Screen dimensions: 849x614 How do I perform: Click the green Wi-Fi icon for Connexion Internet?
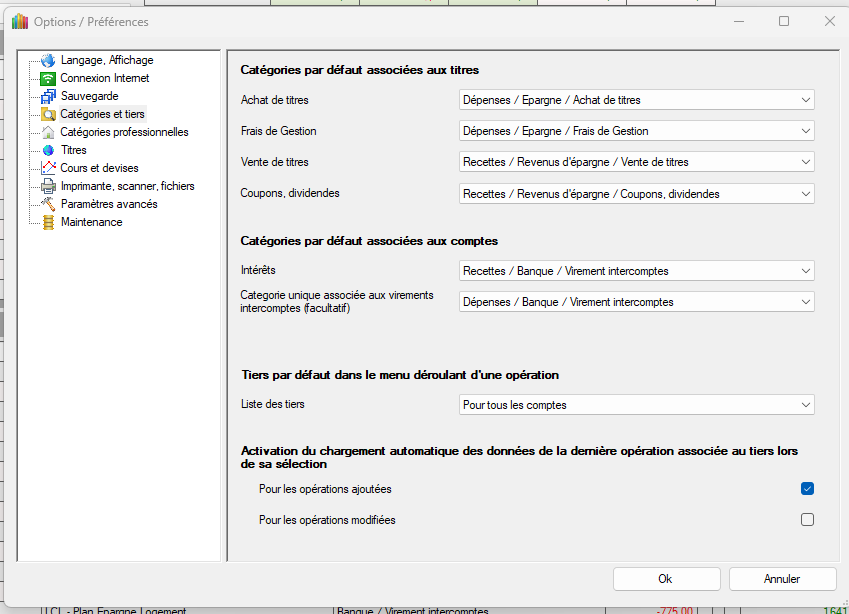click(x=48, y=78)
